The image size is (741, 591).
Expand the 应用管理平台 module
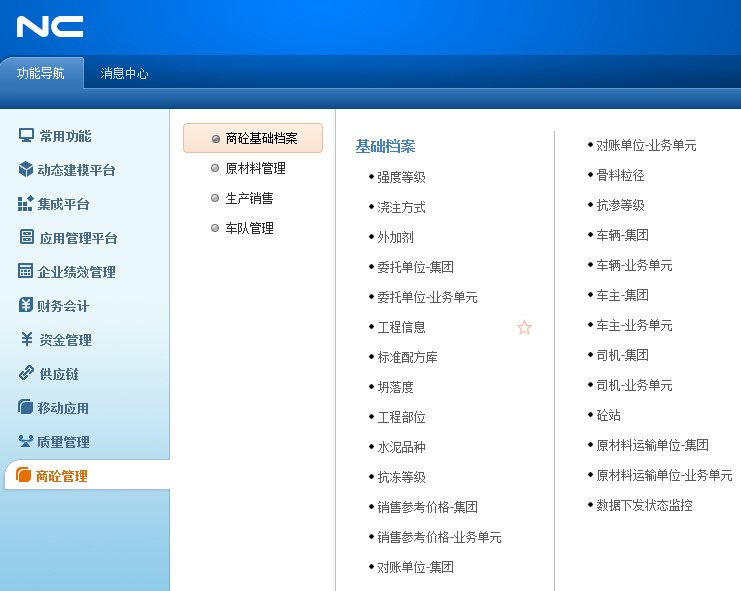78,238
